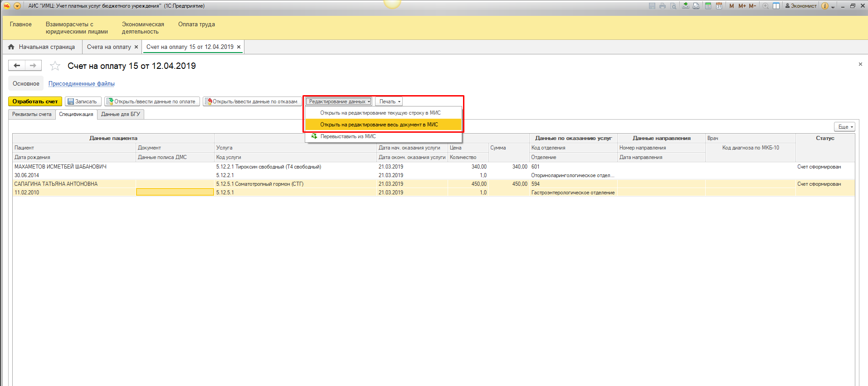Select the МАХАМЕТОВ ИСМЕТБЕЙ ШАБАНОВИЧ patient row
This screenshot has height=386, width=868.
(60, 167)
